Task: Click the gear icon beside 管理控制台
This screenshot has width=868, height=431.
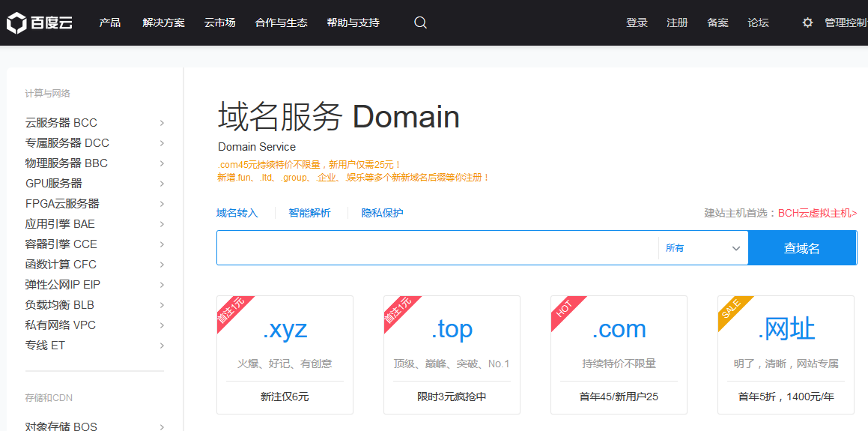Action: [807, 22]
